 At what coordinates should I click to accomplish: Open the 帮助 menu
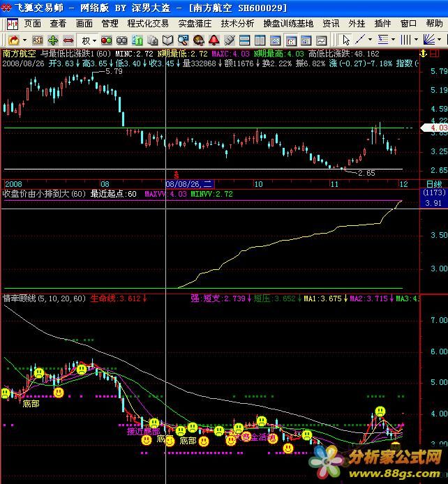point(434,24)
